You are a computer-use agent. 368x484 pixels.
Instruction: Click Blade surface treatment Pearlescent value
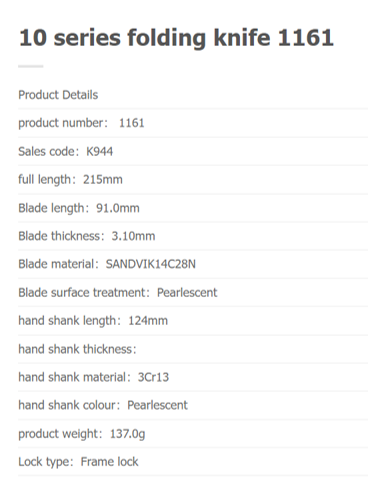pos(187,292)
